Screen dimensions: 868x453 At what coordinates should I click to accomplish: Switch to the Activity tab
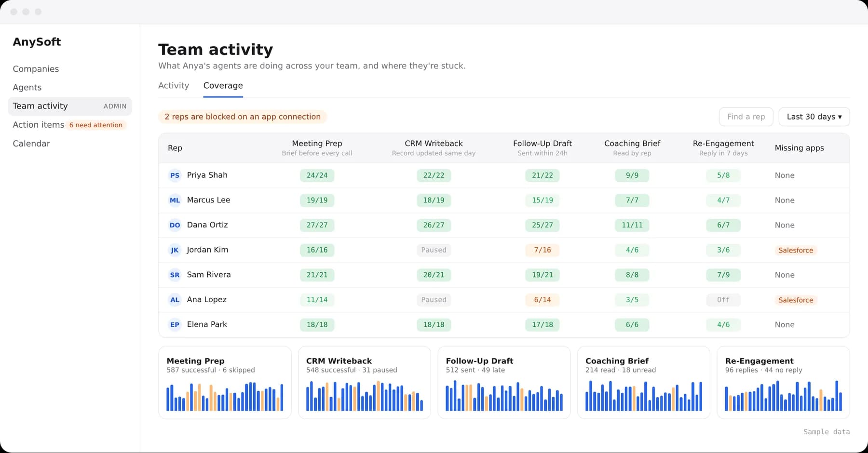click(174, 85)
